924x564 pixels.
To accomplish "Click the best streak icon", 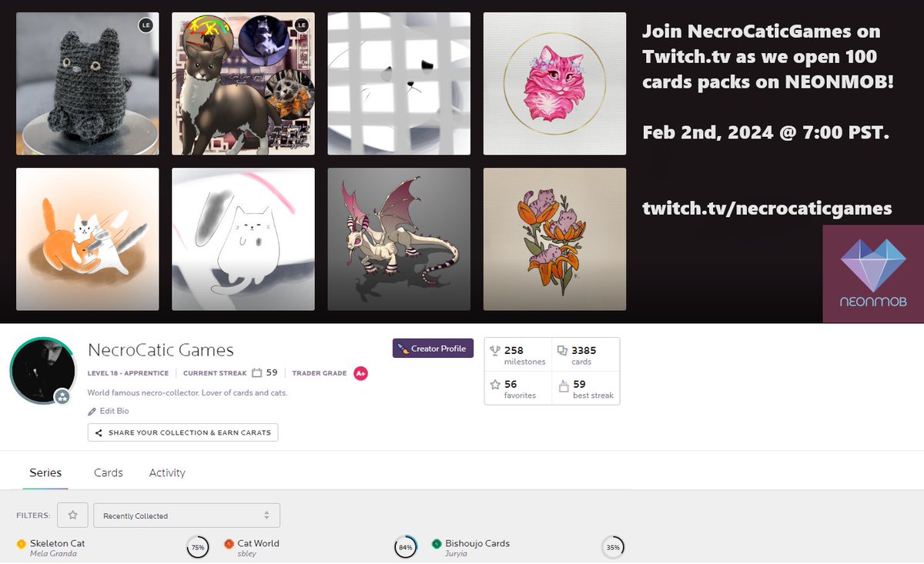I will point(562,385).
